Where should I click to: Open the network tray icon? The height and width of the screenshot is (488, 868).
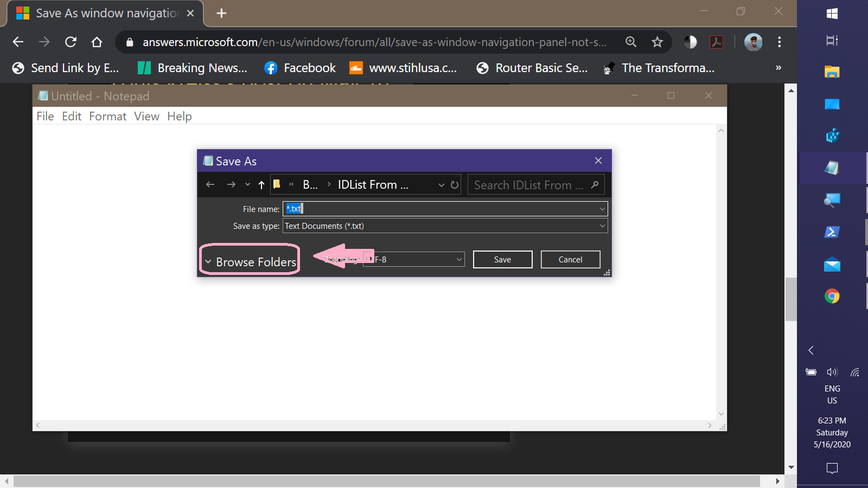point(855,372)
